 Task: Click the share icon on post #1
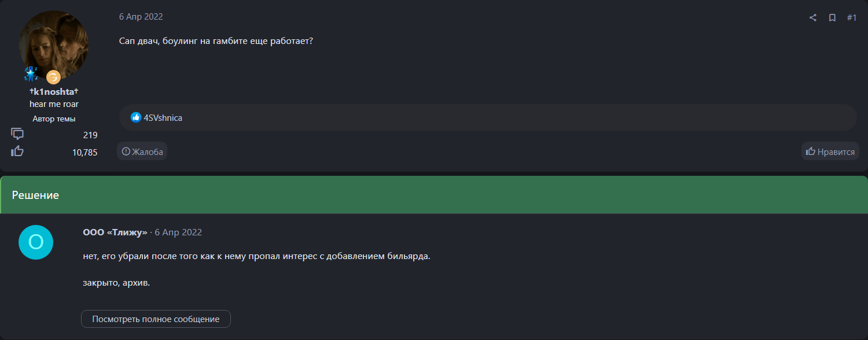(x=813, y=18)
